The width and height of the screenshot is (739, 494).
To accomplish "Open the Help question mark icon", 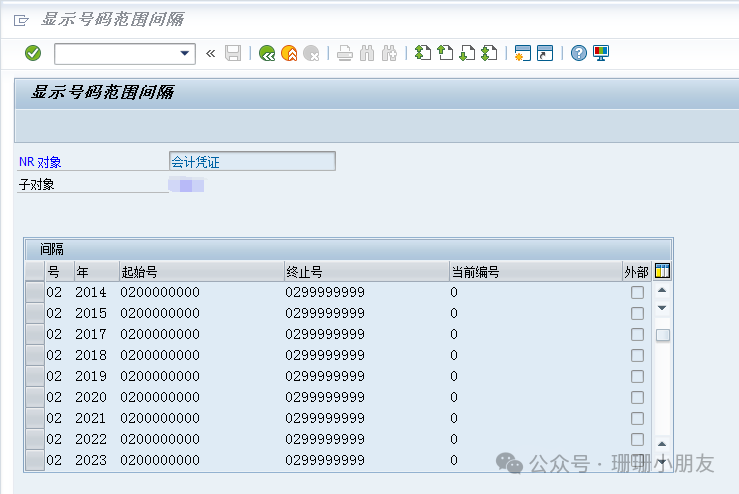I will pos(578,53).
